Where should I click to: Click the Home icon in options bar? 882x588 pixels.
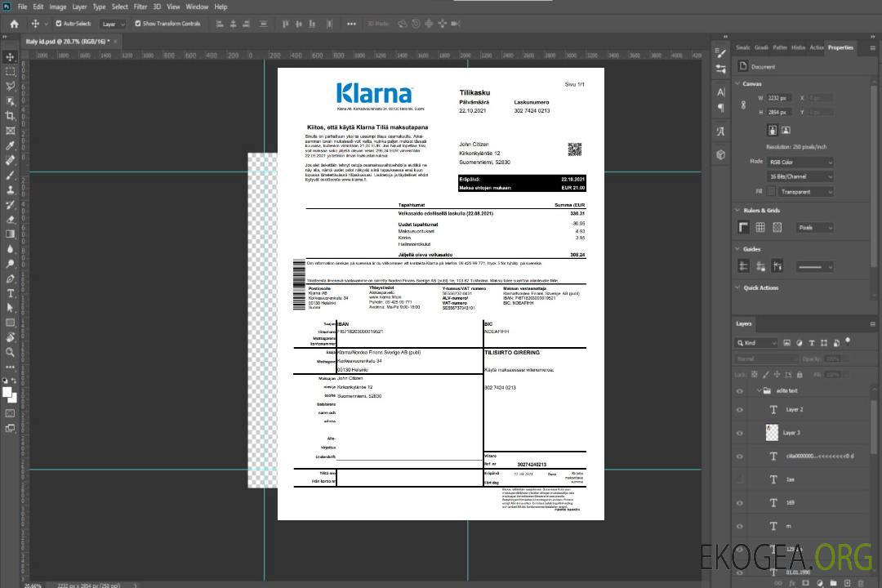pos(14,24)
